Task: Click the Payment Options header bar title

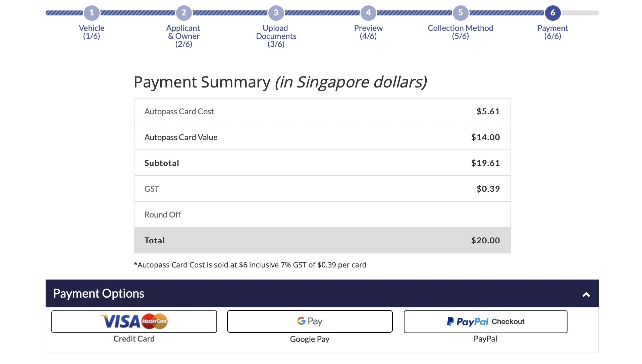Action: [99, 293]
